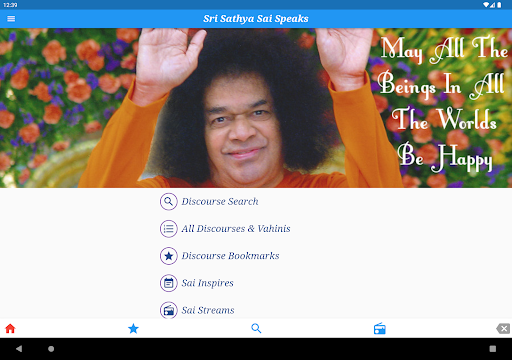
Task: Click the radio icon beside Sai Streams
Action: (169, 310)
